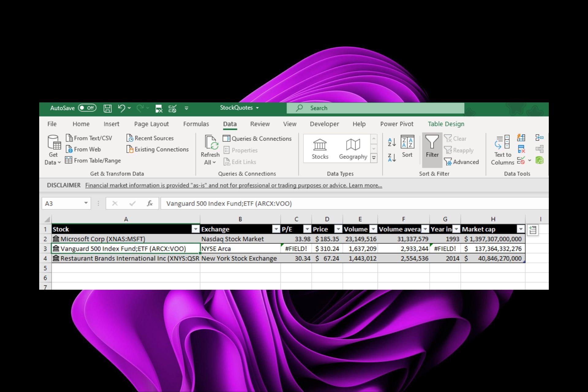Image resolution: width=588 pixels, height=392 pixels.
Task: Open Queries & Connections pane
Action: [x=257, y=138]
